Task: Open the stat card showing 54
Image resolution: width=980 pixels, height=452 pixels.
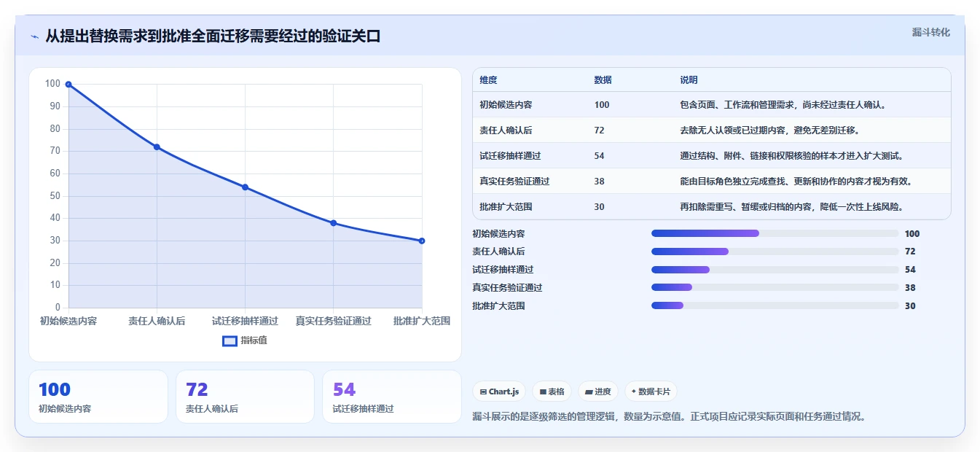Action: [x=392, y=397]
